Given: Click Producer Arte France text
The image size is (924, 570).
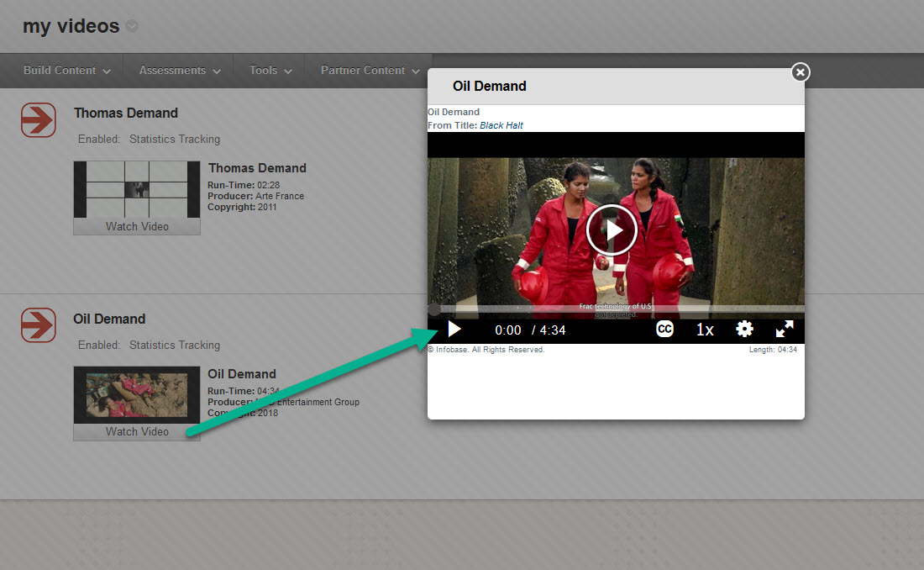Looking at the screenshot, I should click(x=255, y=196).
